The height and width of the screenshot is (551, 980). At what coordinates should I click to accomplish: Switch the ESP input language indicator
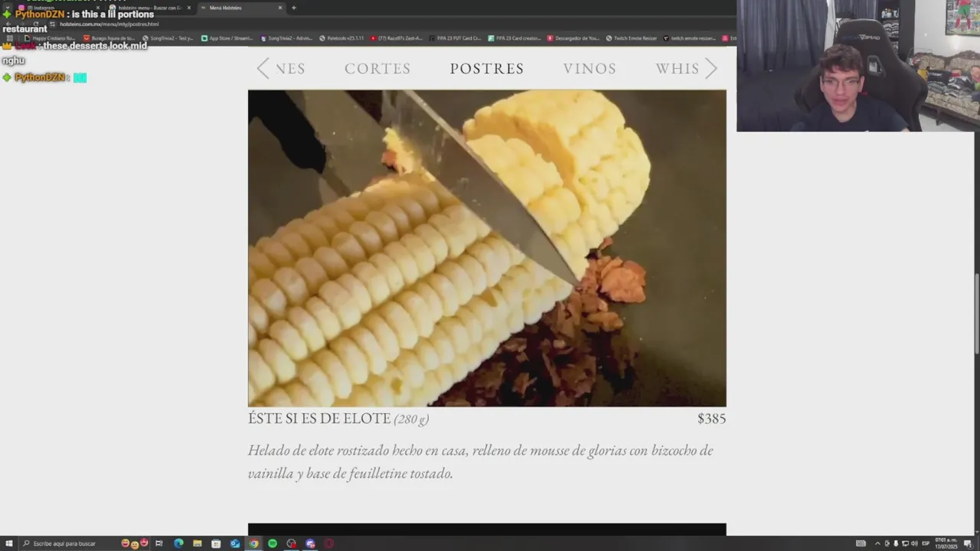click(x=925, y=543)
